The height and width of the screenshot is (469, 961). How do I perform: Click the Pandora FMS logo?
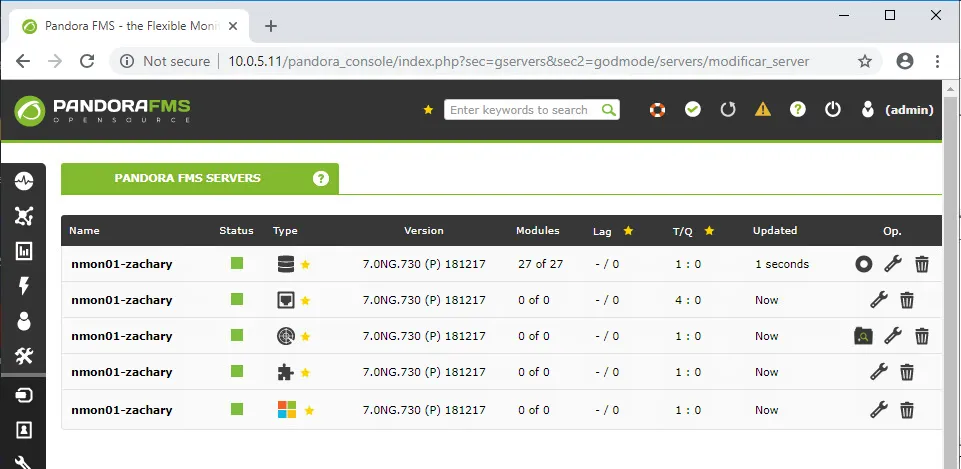click(102, 110)
